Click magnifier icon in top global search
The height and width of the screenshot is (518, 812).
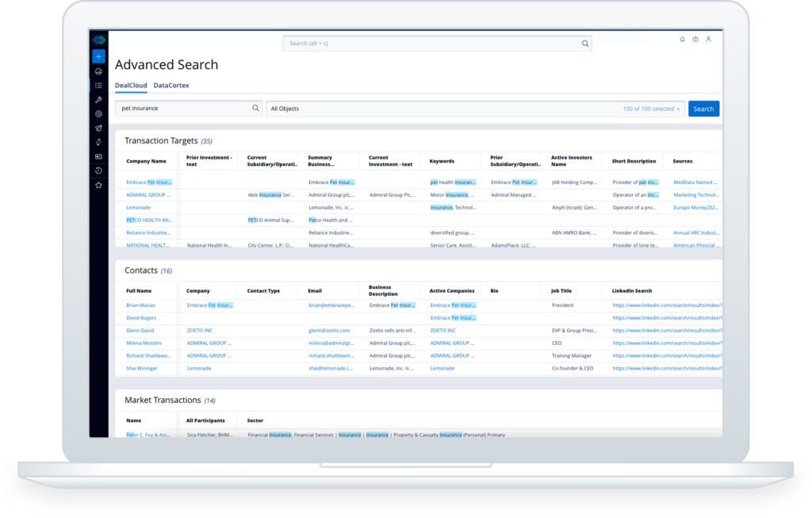[585, 44]
